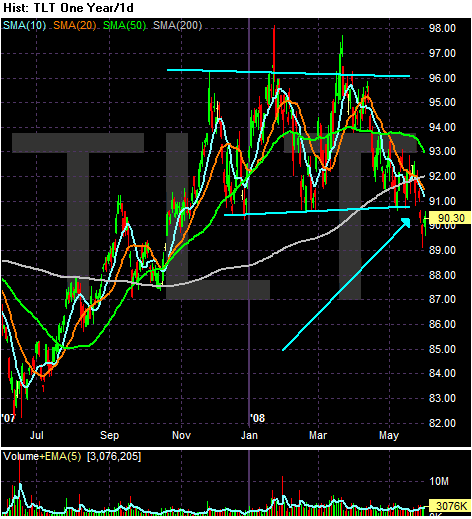Click the current price tag 90.30
The width and height of the screenshot is (472, 519).
[x=450, y=218]
